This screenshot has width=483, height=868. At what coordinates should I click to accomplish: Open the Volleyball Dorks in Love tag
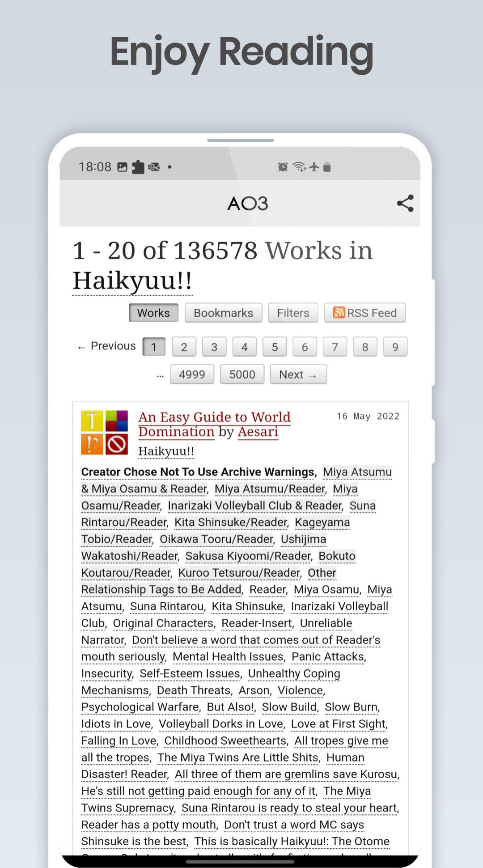point(221,724)
